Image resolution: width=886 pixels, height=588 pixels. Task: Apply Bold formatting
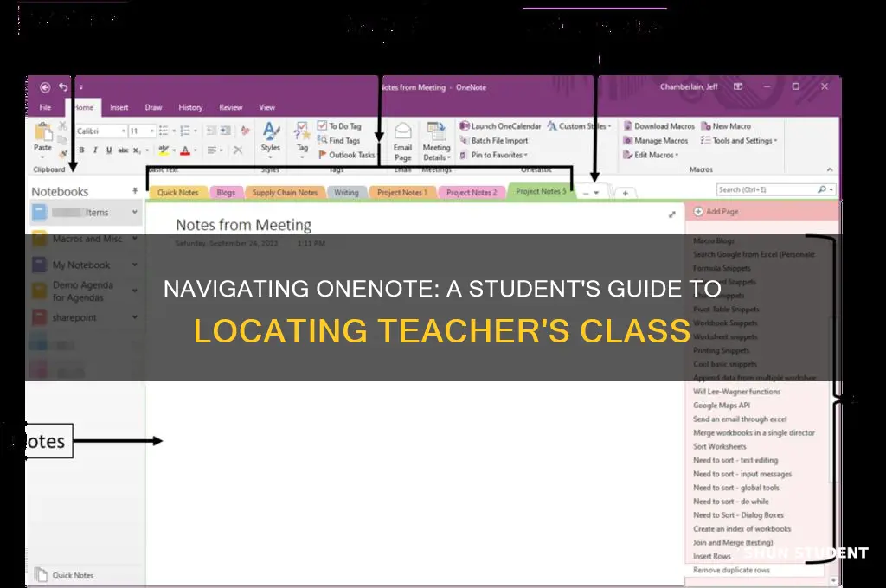(82, 150)
